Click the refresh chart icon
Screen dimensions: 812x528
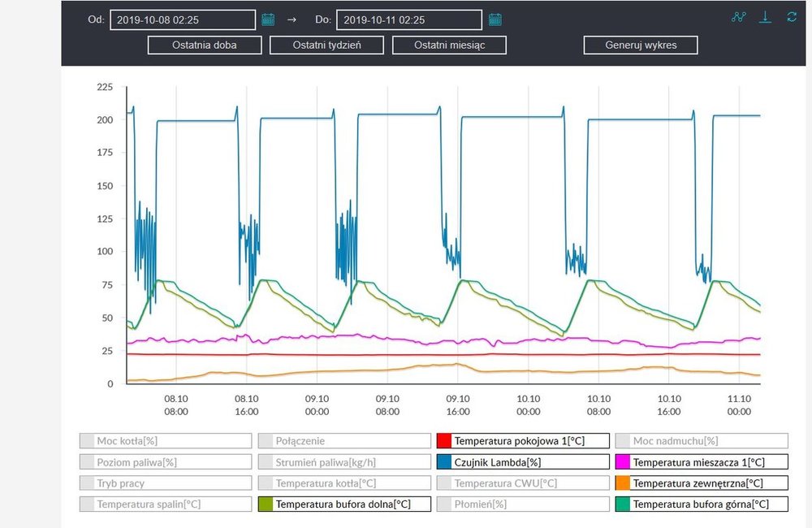click(792, 17)
